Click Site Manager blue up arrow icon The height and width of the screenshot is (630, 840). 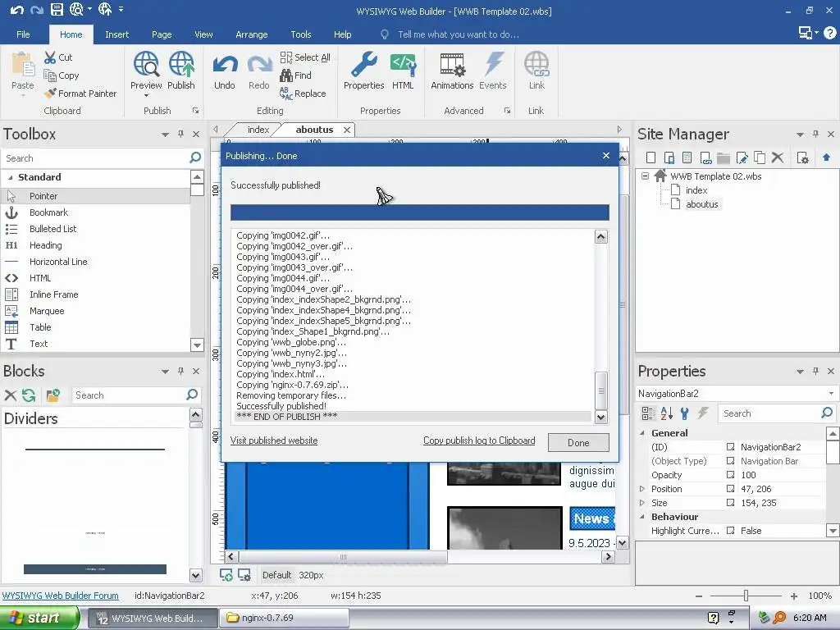tap(826, 157)
